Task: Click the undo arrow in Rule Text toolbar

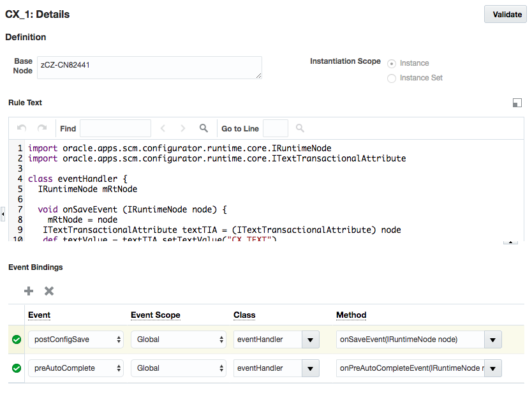Action: pos(21,128)
